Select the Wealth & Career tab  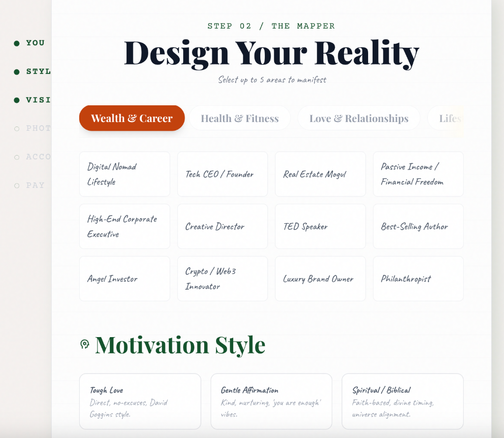pyautogui.click(x=131, y=118)
